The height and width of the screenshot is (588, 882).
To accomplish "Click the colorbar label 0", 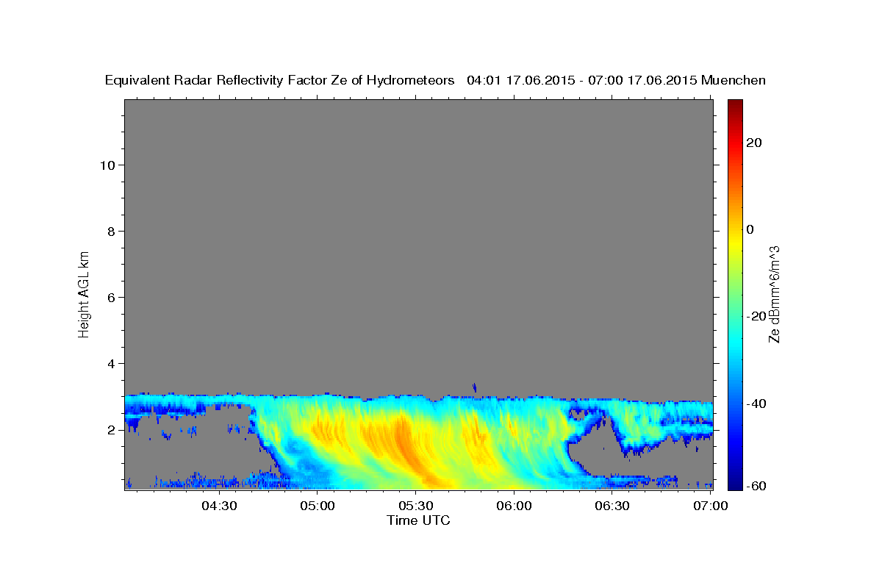I will [750, 229].
